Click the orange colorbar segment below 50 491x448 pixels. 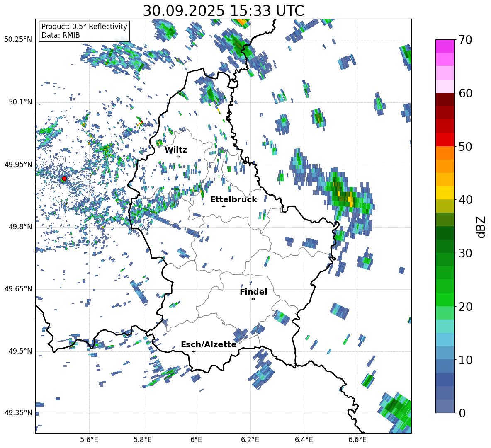point(445,153)
